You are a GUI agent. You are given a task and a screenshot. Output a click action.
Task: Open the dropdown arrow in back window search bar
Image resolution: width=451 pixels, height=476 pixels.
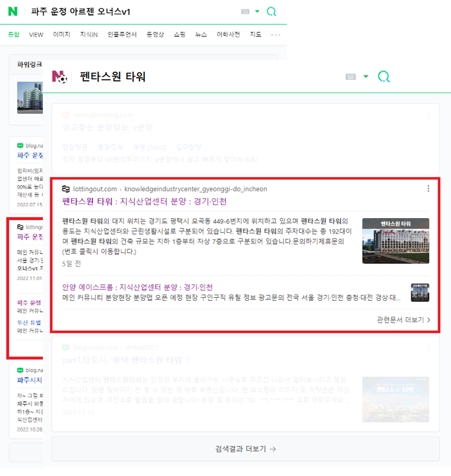click(257, 12)
